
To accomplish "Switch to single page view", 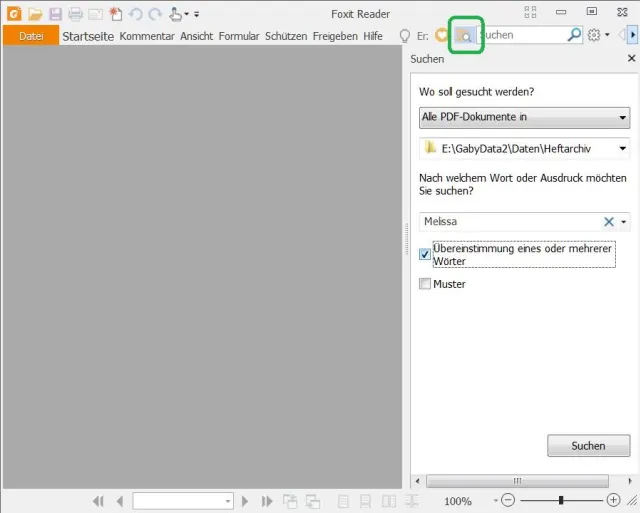I will (x=343, y=501).
